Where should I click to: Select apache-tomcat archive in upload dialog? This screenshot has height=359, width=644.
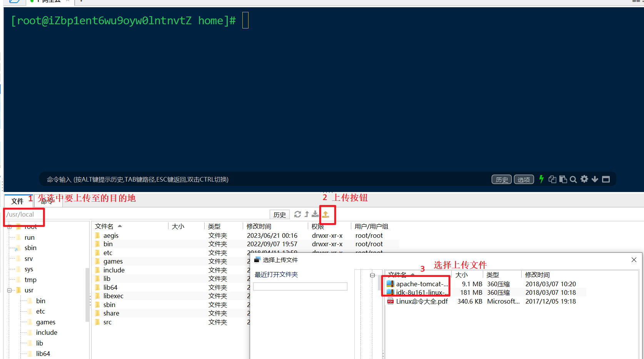pos(422,284)
